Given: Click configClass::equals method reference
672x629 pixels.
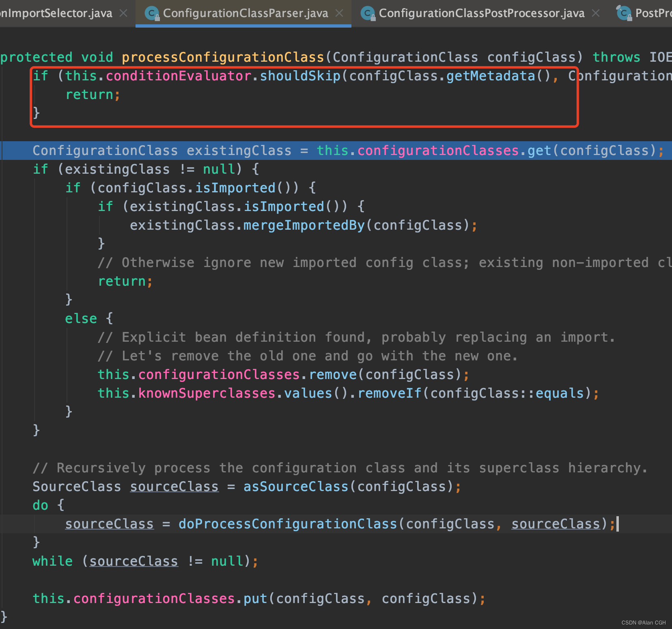Looking at the screenshot, I should (x=507, y=393).
